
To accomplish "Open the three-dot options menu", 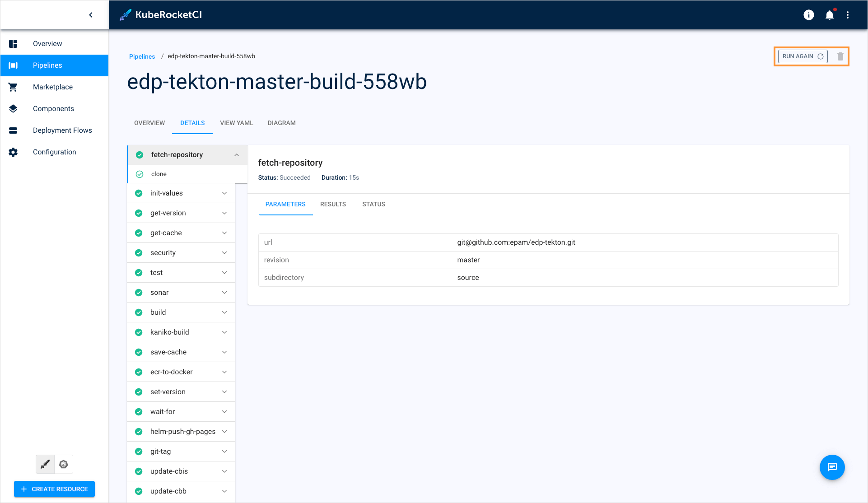I will (848, 15).
